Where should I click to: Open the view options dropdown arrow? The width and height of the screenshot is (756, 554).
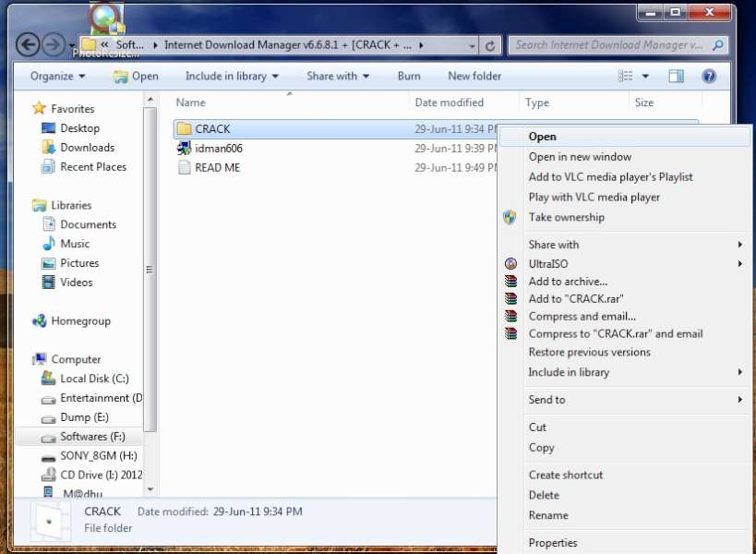[645, 76]
